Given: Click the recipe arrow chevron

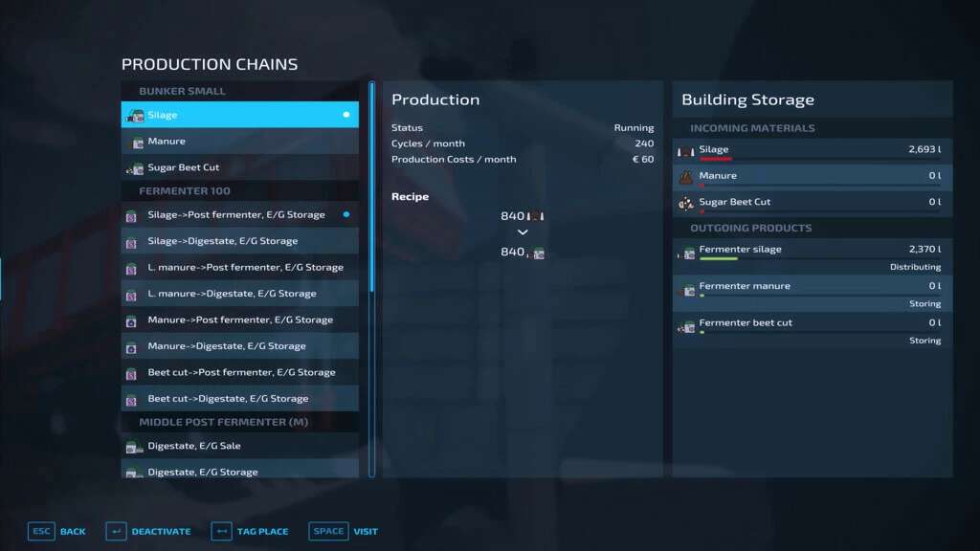Looking at the screenshot, I should [523, 232].
